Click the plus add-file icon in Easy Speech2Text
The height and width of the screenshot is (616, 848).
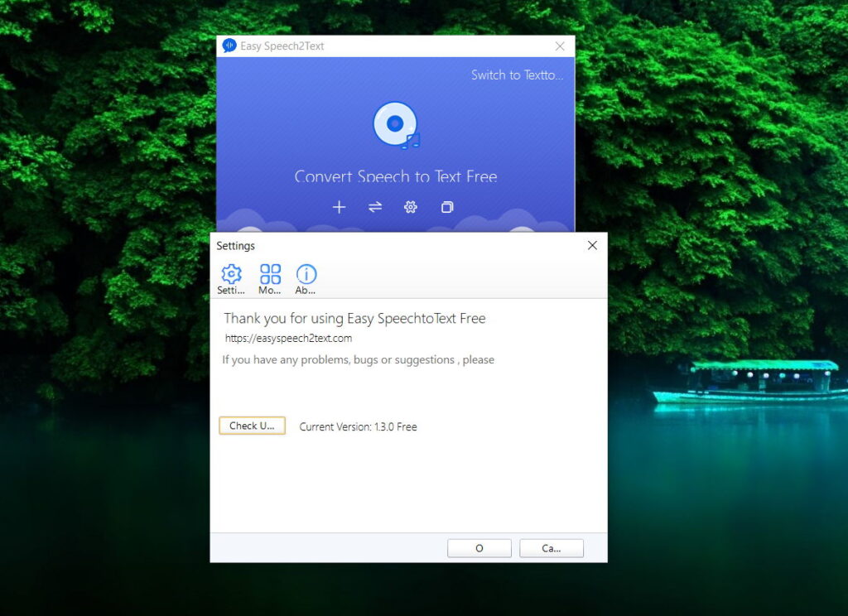pos(339,207)
